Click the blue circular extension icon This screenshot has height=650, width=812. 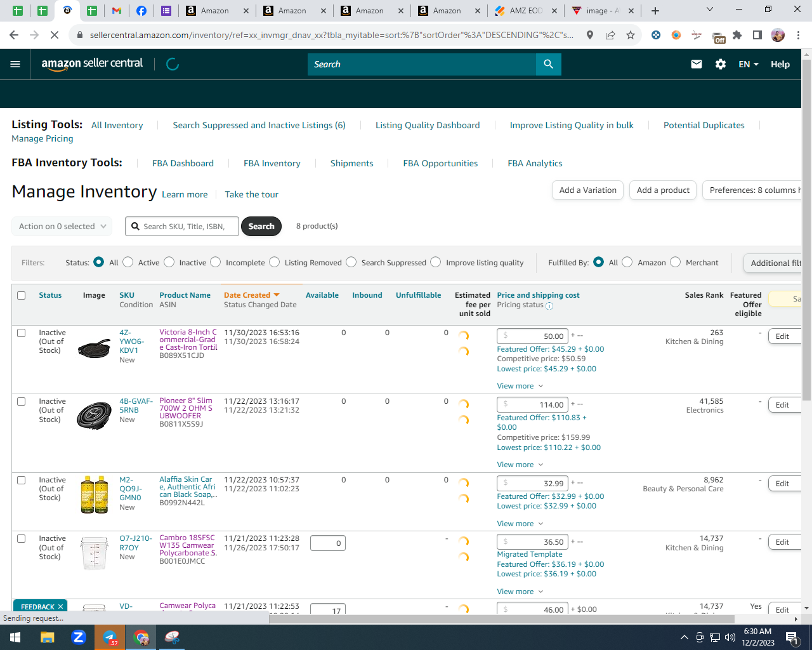coord(656,35)
